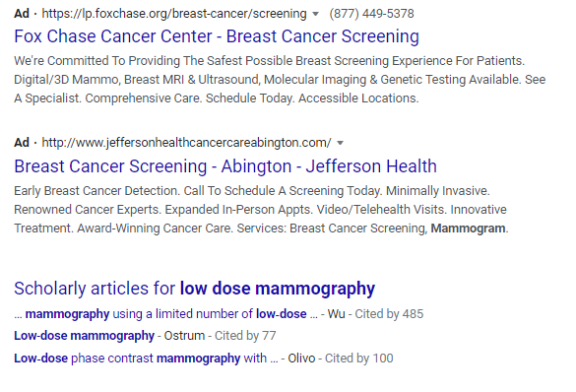Open the dropdown arrow next to the jeffersonhealthcancercareabington.com URL
The image size is (576, 392).
340,143
